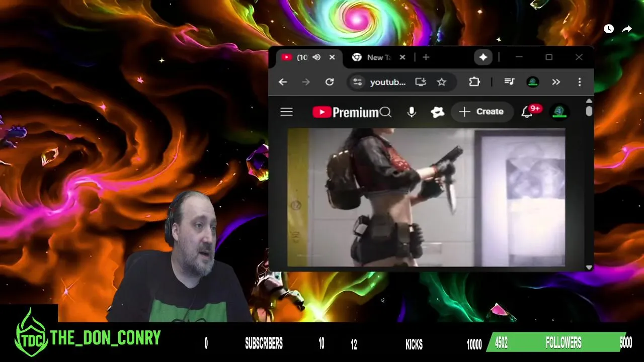This screenshot has height=362, width=644.
Task: Click the scrollbar up arrow
Action: 589,101
